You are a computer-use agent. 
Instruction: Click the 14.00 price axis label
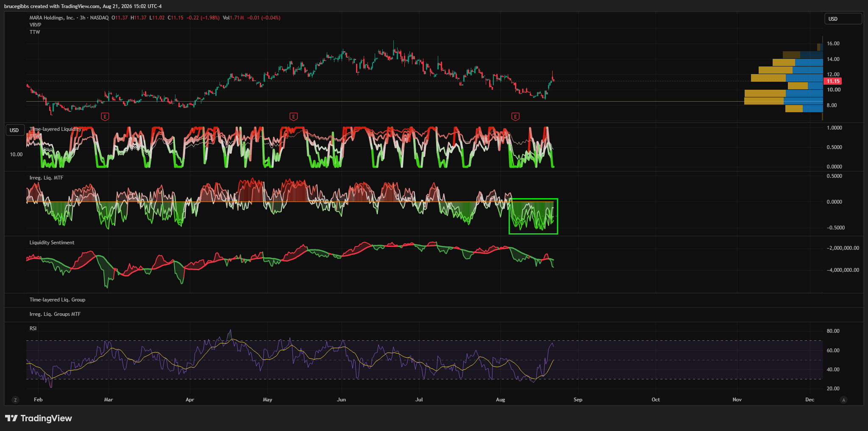(x=833, y=59)
